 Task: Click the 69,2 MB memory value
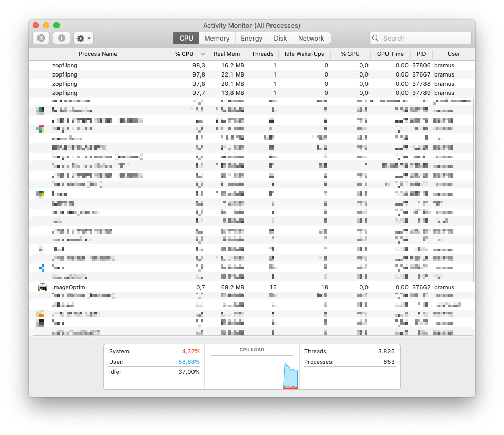pyautogui.click(x=232, y=287)
